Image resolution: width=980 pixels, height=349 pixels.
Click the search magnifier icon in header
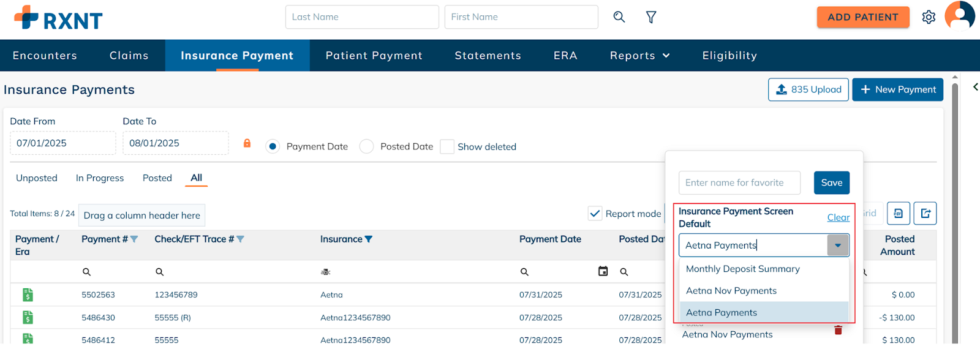619,17
